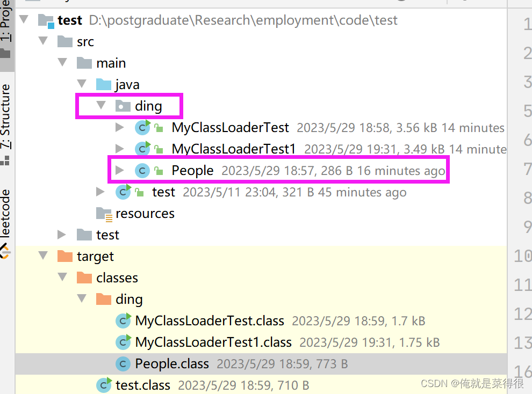Select the resources folder row
The image size is (532, 394).
tap(261, 213)
